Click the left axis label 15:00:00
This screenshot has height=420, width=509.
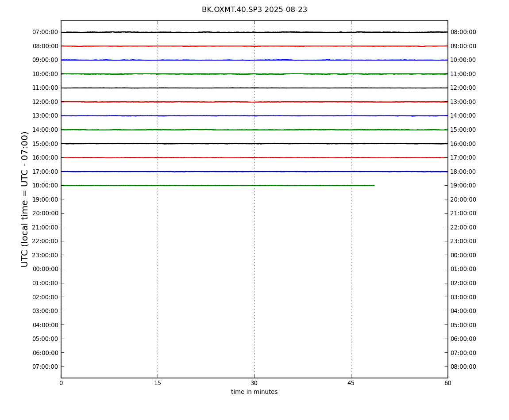(x=45, y=144)
